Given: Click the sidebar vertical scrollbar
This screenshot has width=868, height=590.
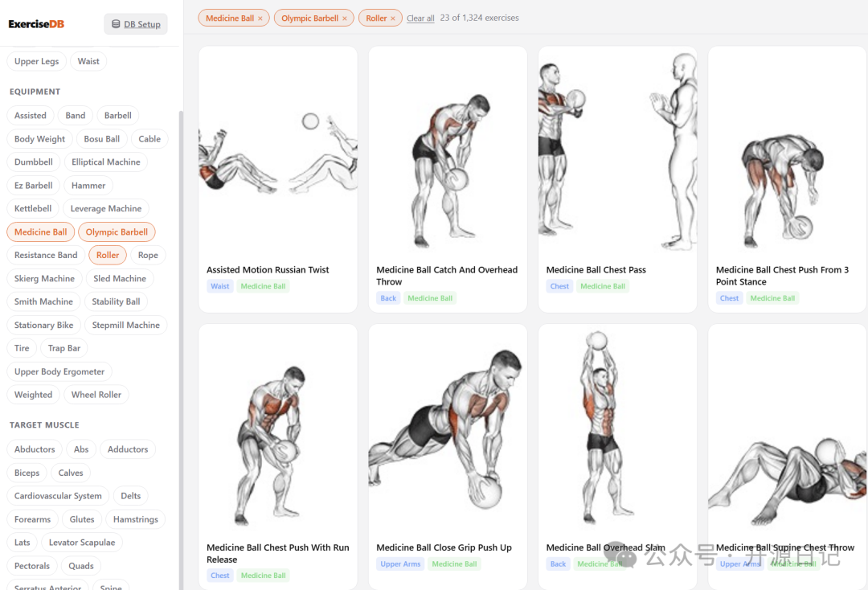Looking at the screenshot, I should point(181,349).
